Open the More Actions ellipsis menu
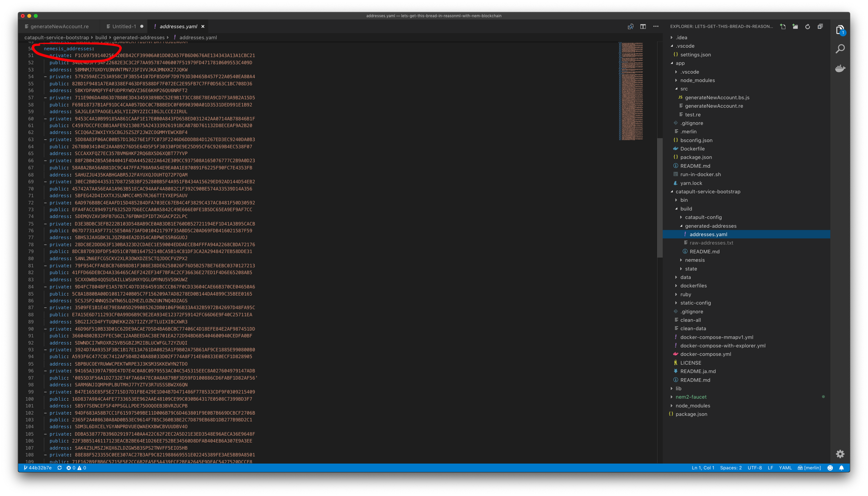The width and height of the screenshot is (868, 496). point(656,27)
